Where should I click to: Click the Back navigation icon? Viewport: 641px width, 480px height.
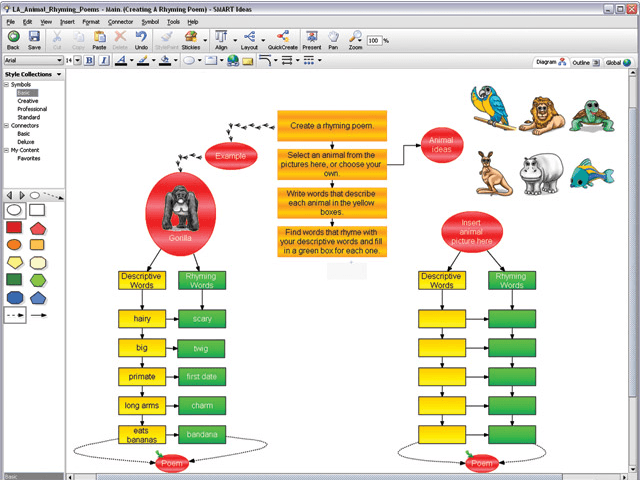(13, 39)
